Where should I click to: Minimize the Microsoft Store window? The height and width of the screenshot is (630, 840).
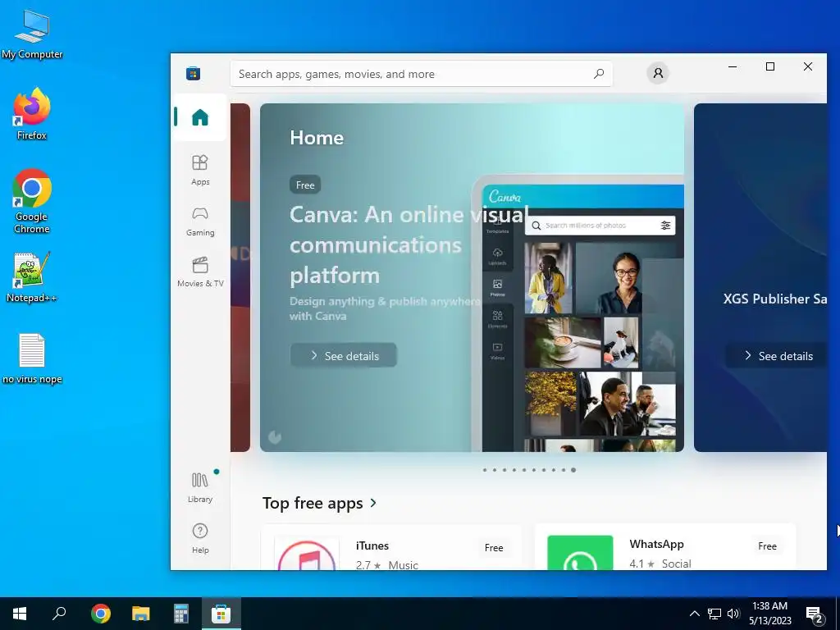733,66
